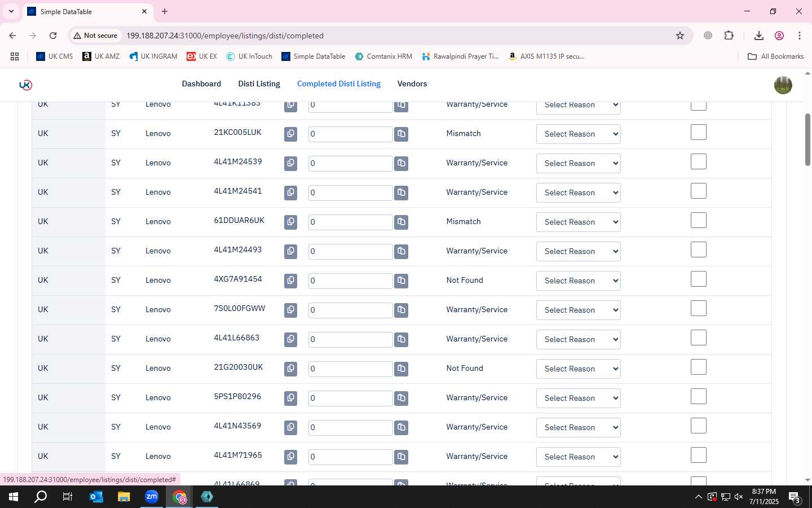This screenshot has width=812, height=508.
Task: Tick the checkbox for 61DDUAR6UK row
Action: pyautogui.click(x=699, y=221)
